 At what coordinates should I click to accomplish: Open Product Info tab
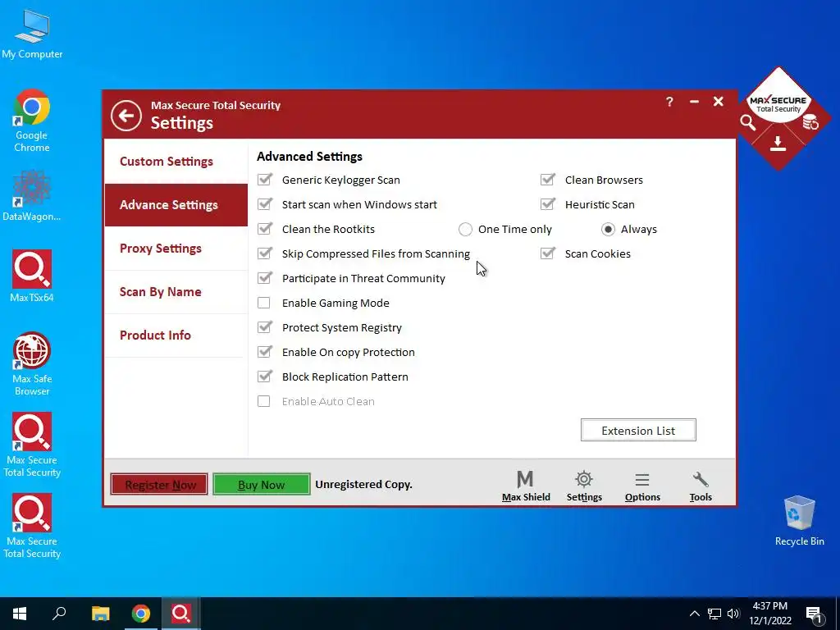(176, 336)
